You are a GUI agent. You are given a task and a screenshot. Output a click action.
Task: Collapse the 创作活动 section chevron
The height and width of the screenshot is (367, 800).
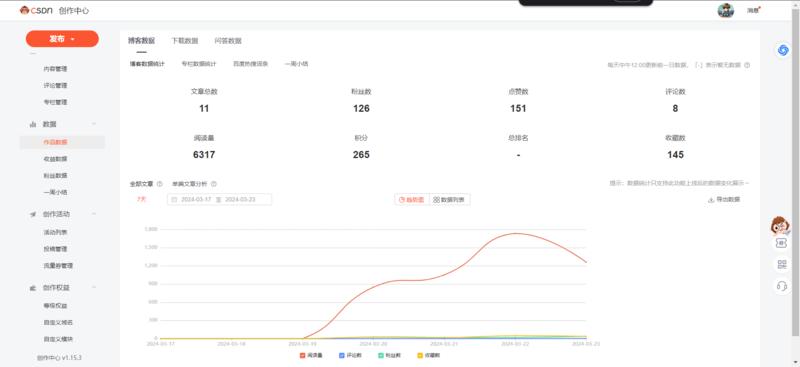coord(94,214)
